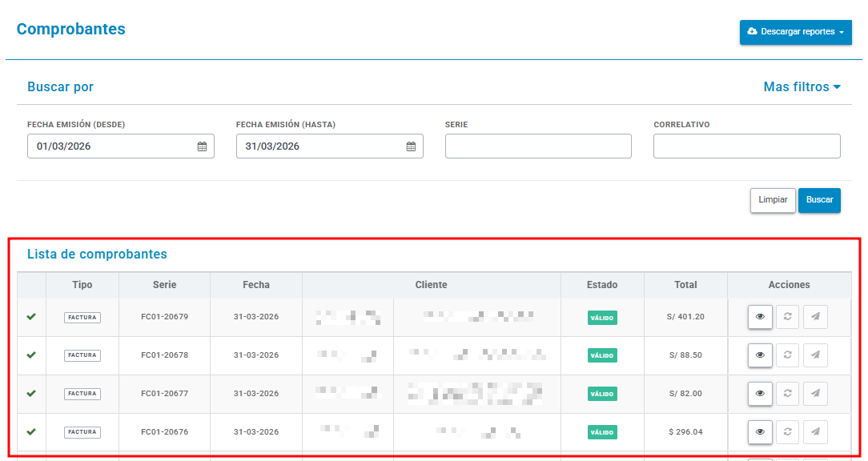View invoice FC01-20676 with eye icon
This screenshot has height=461, width=868.
point(760,431)
